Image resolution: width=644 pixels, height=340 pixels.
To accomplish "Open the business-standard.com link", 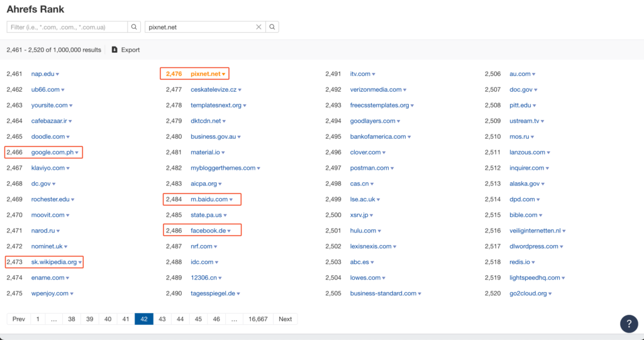I will [383, 293].
